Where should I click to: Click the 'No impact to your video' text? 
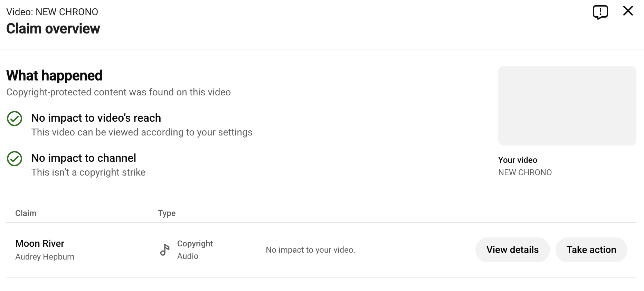click(x=310, y=250)
